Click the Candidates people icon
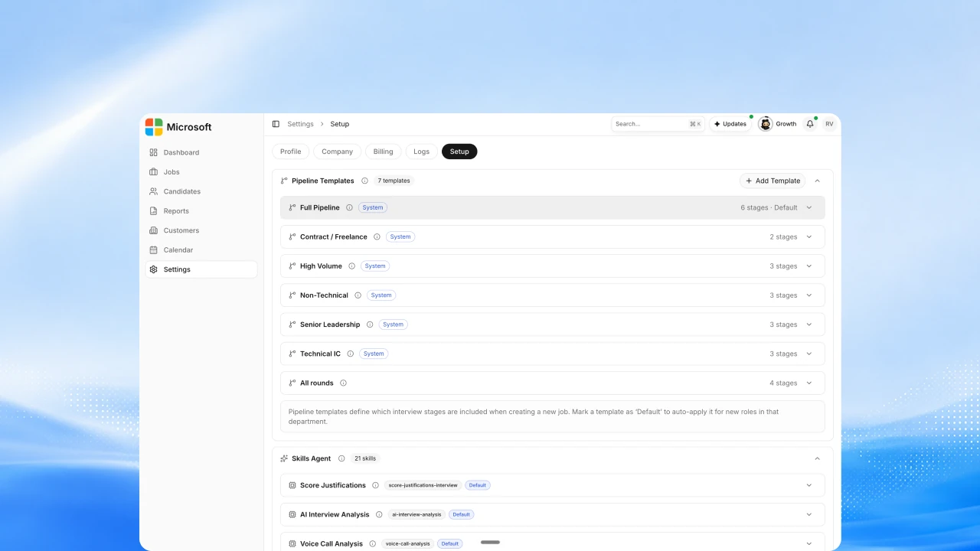 tap(154, 191)
